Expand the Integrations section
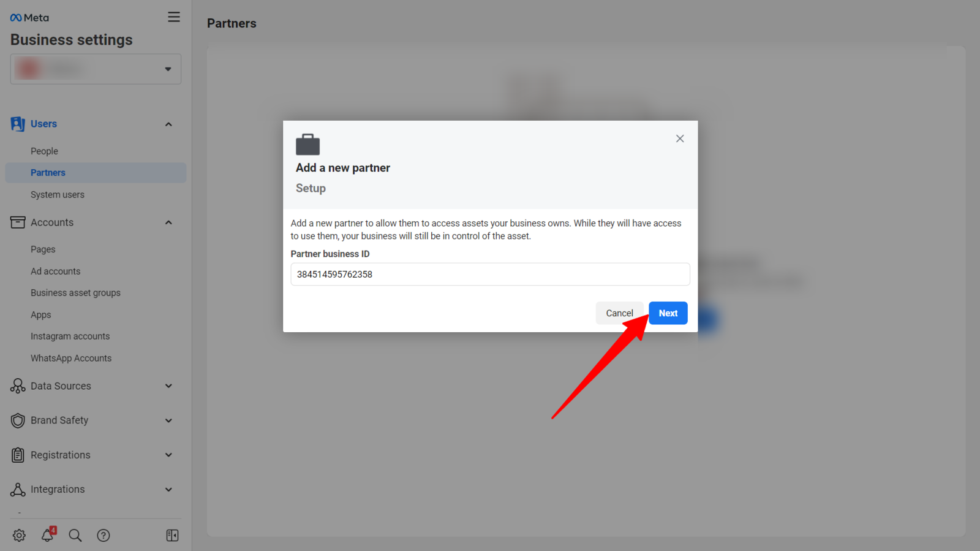 [168, 489]
